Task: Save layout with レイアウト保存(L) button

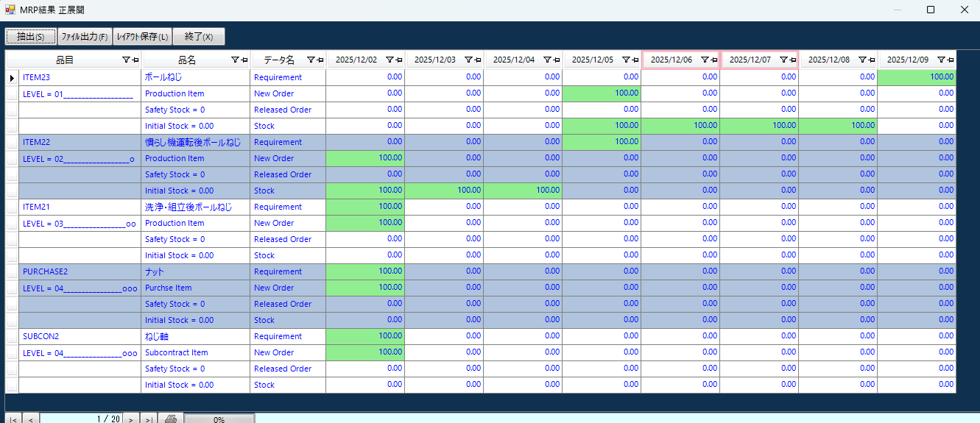Action: (x=142, y=37)
